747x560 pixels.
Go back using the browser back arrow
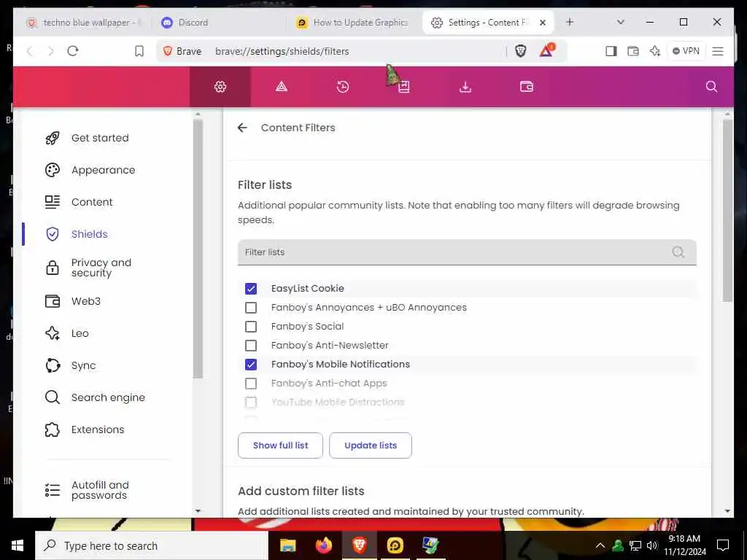29,51
